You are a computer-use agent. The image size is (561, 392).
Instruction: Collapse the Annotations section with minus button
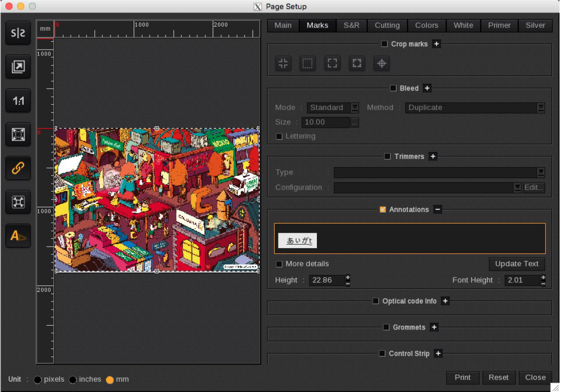click(x=438, y=210)
